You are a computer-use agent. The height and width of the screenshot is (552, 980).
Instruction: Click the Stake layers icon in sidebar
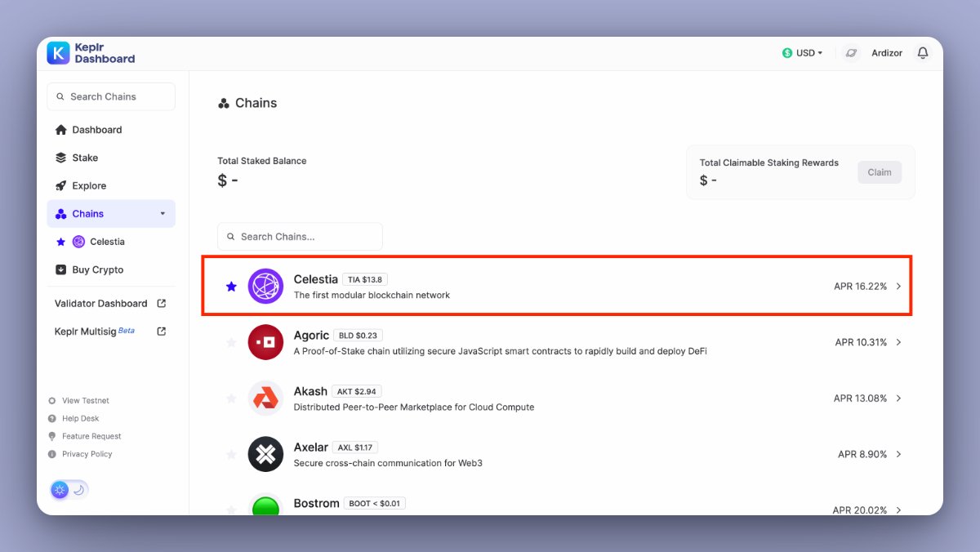point(60,158)
